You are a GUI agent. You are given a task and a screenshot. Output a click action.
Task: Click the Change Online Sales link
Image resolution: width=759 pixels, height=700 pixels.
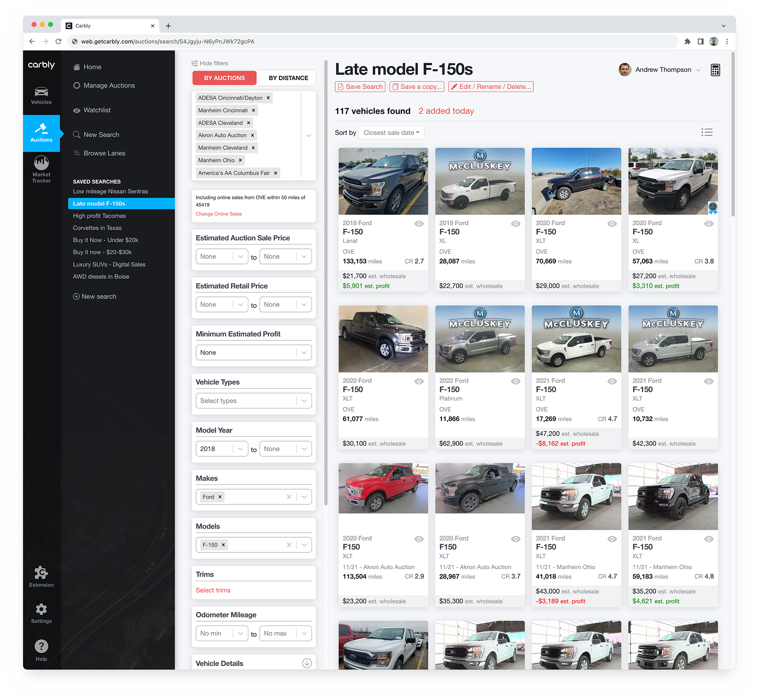point(218,214)
